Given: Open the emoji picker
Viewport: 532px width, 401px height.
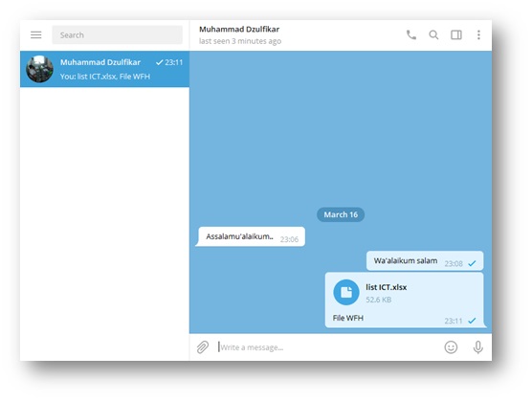Looking at the screenshot, I should tap(451, 347).
